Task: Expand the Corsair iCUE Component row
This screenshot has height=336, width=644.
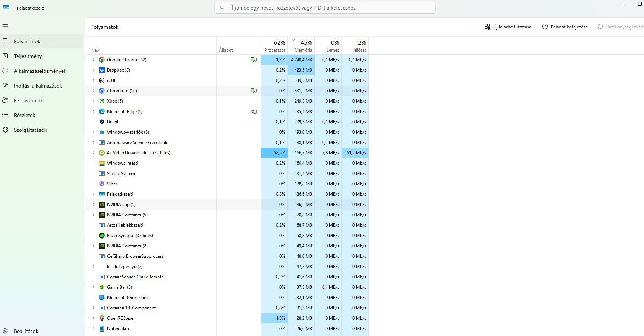Action: 93,308
